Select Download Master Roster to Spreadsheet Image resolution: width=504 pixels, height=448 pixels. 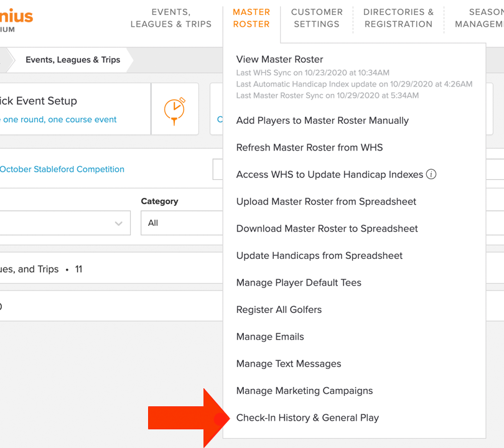tap(327, 228)
